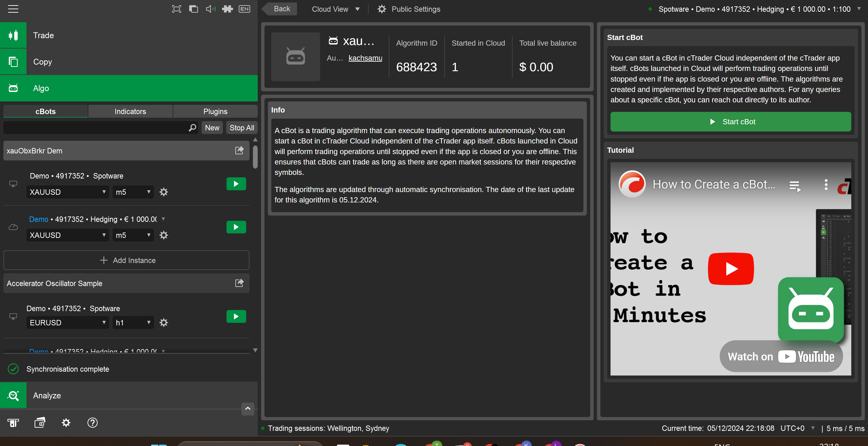Click local monitor icon of XAUUSD instance
868x446 pixels.
(13, 184)
